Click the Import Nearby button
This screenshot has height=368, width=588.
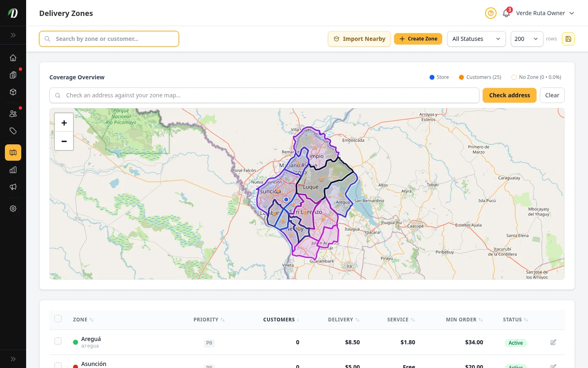coord(359,39)
